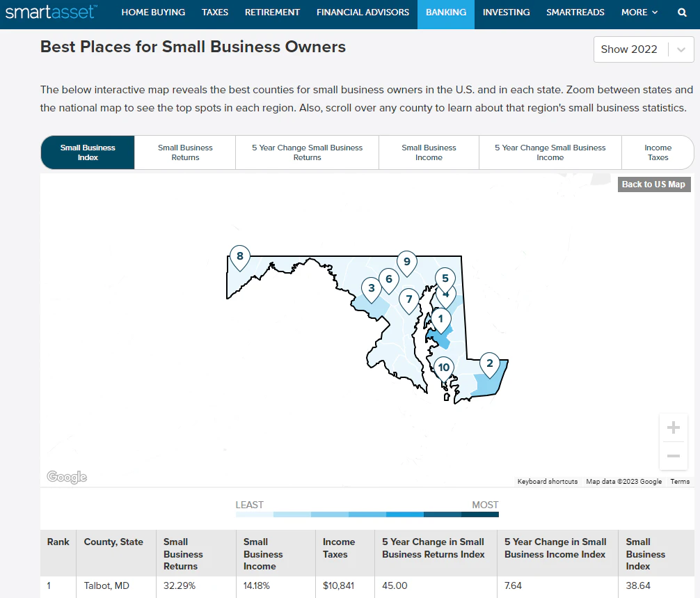Image resolution: width=700 pixels, height=598 pixels.
Task: Switch to Small Business Returns tab
Action: [x=185, y=152]
